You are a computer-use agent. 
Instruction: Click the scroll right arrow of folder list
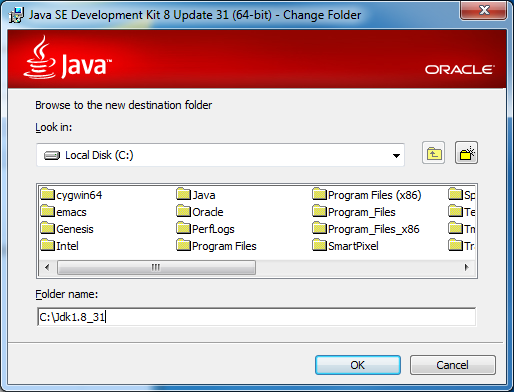coord(467,267)
